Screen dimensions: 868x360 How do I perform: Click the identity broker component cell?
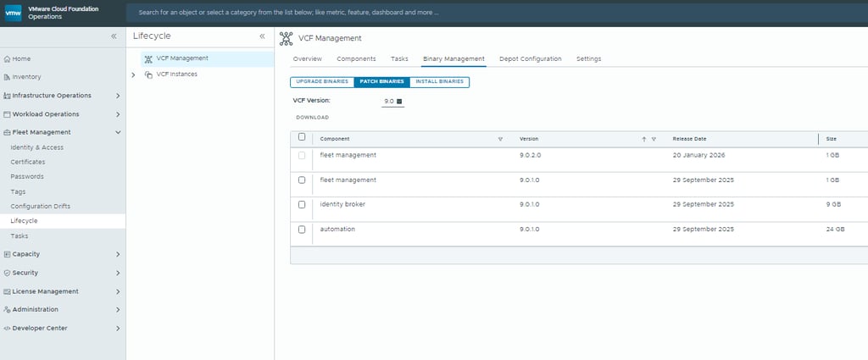342,205
